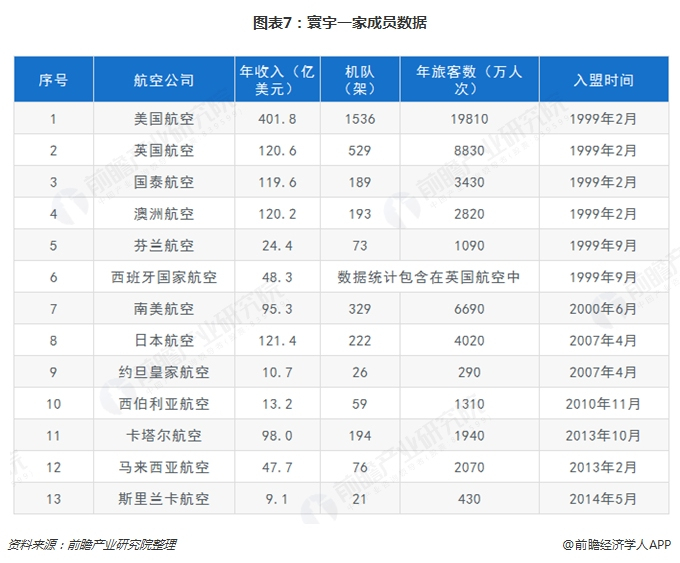680x563 pixels.
Task: Click the 美国航空 cell
Action: pos(164,118)
